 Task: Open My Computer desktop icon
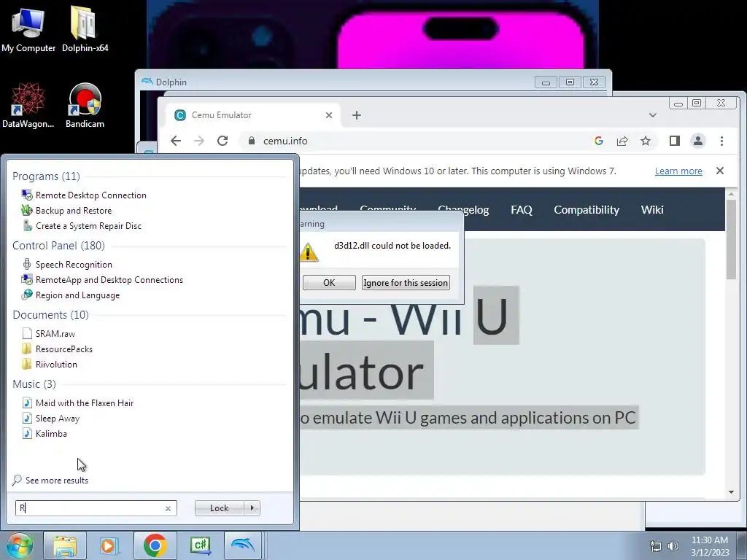28,28
